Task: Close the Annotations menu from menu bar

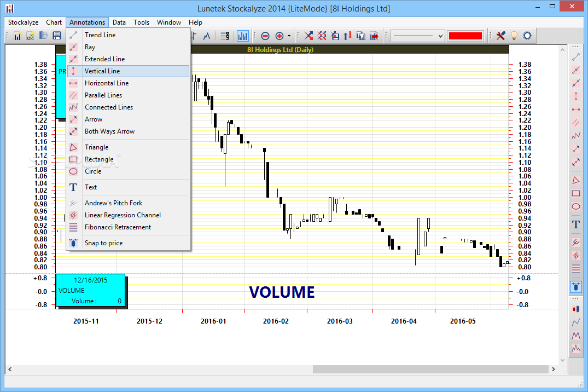Action: click(x=87, y=22)
